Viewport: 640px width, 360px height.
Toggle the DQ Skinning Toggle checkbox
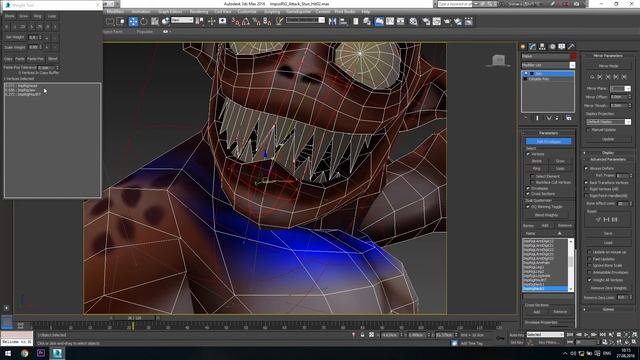coord(528,207)
